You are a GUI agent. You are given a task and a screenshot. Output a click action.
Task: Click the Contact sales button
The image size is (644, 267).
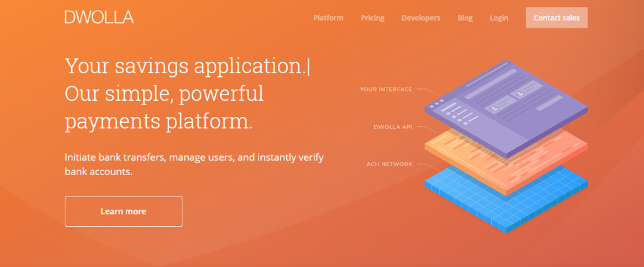coord(557,18)
